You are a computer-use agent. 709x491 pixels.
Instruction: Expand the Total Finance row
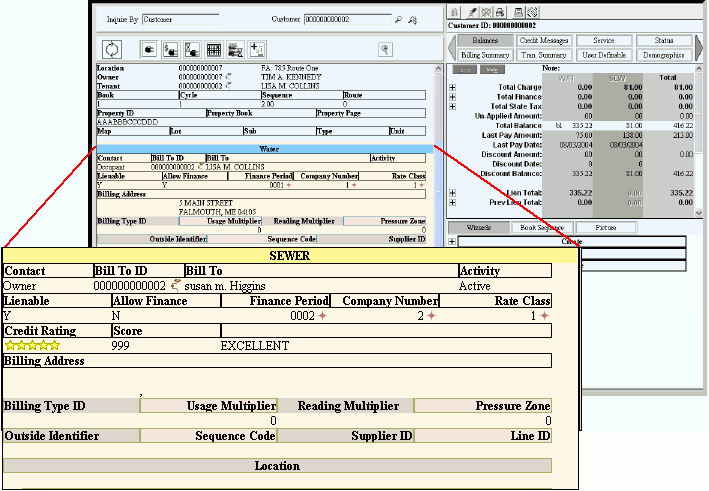point(452,96)
